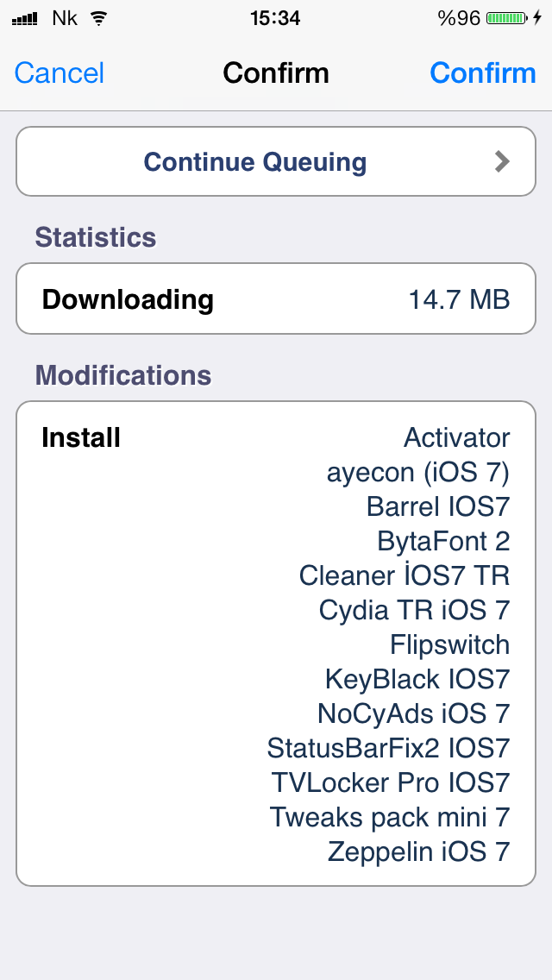
Task: Tap the Wi-Fi status icon
Action: [98, 18]
